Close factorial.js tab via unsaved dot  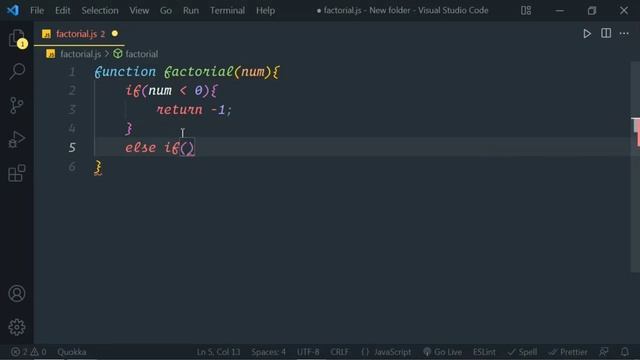click(x=115, y=33)
